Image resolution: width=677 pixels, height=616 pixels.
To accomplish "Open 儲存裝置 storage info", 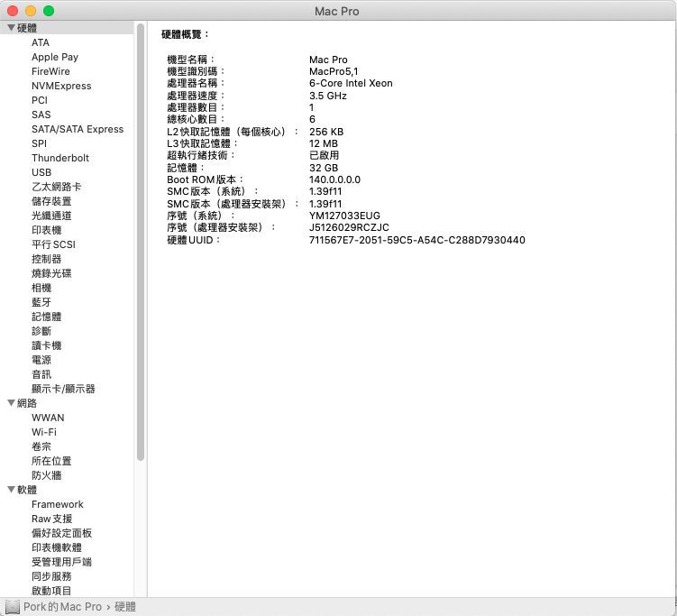I will (51, 201).
